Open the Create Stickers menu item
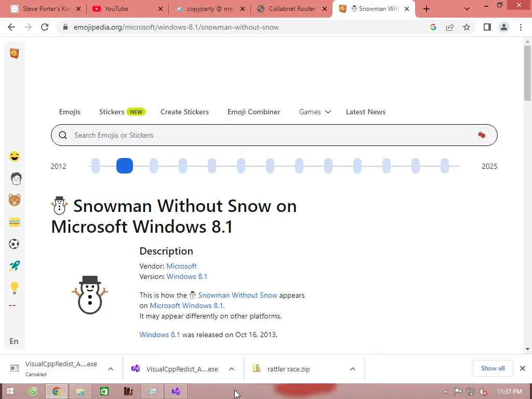 point(184,112)
